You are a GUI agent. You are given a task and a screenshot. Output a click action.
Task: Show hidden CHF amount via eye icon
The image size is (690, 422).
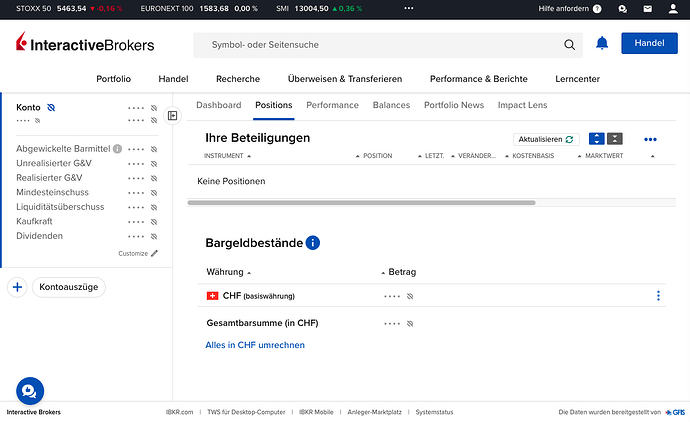click(410, 296)
